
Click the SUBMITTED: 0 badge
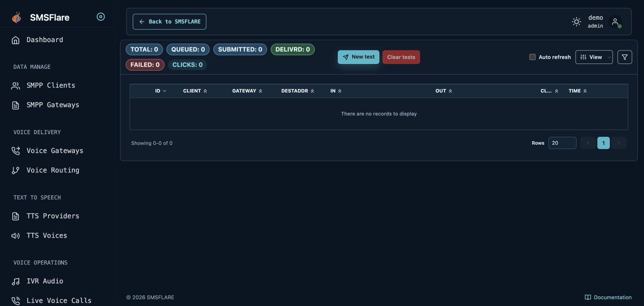[x=240, y=50]
